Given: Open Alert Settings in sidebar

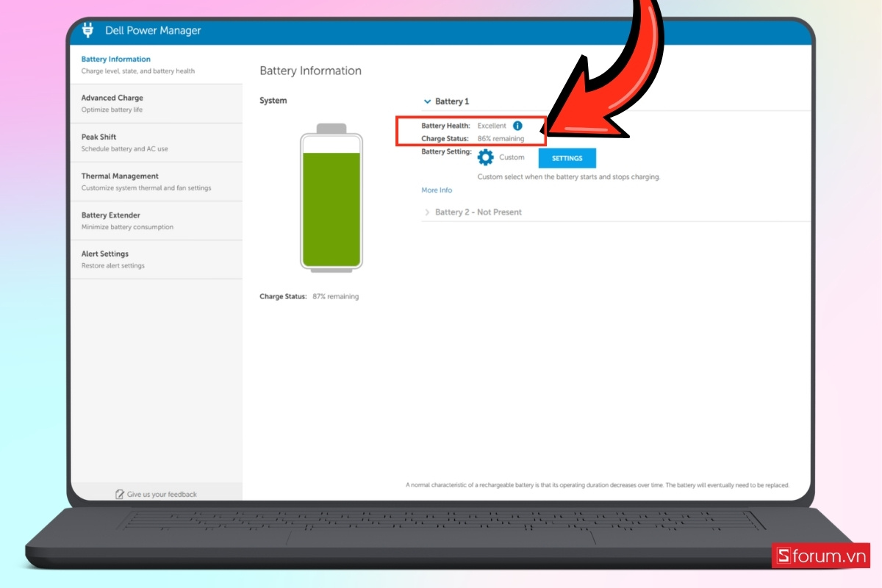Looking at the screenshot, I should pos(157,259).
